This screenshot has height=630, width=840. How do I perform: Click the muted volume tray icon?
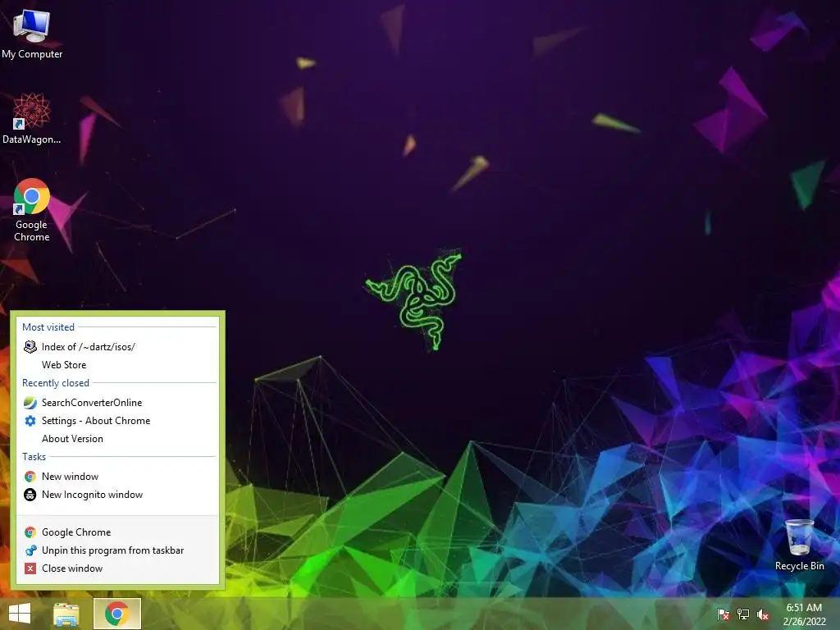pyautogui.click(x=763, y=614)
